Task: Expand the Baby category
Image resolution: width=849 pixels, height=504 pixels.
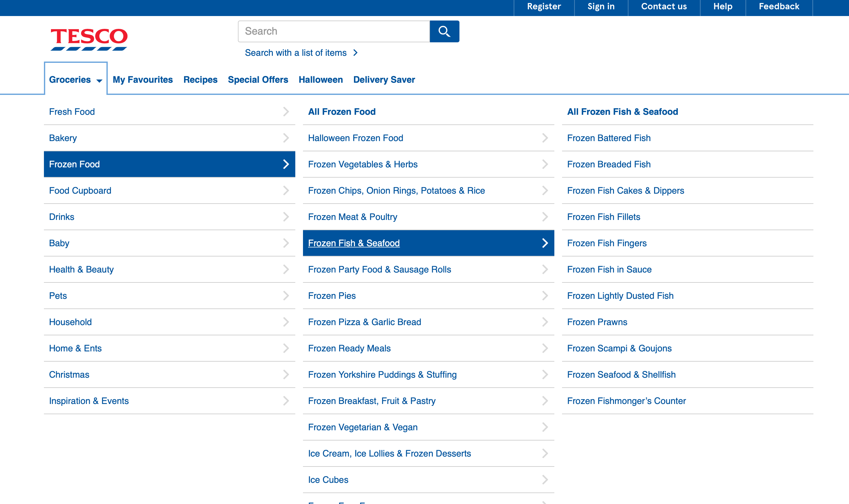Action: [170, 243]
